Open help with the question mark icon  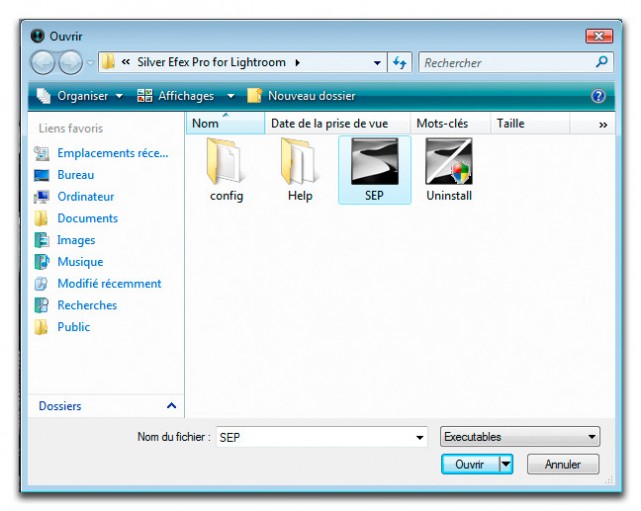[x=598, y=96]
